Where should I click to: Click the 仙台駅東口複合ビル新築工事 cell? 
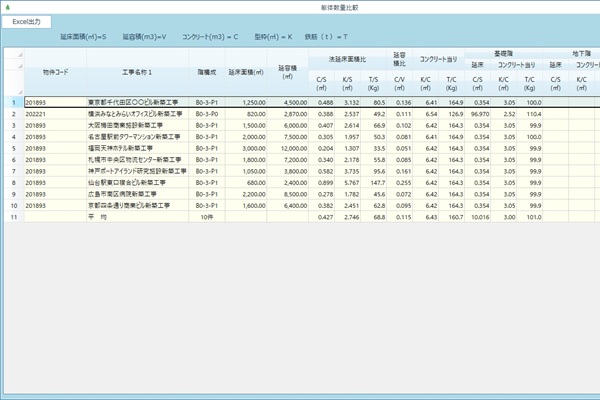point(137,182)
